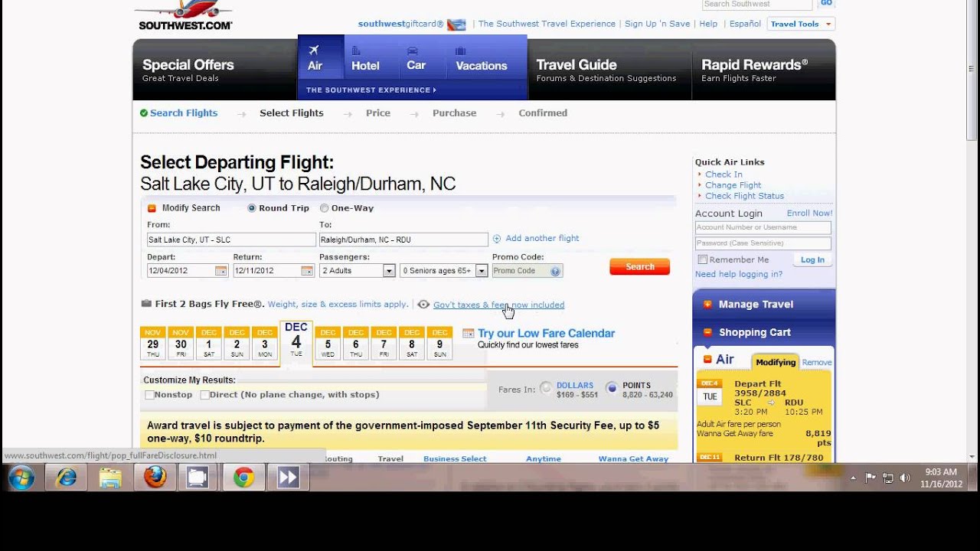
Task: Open Google Chrome from the taskbar
Action: tap(244, 478)
